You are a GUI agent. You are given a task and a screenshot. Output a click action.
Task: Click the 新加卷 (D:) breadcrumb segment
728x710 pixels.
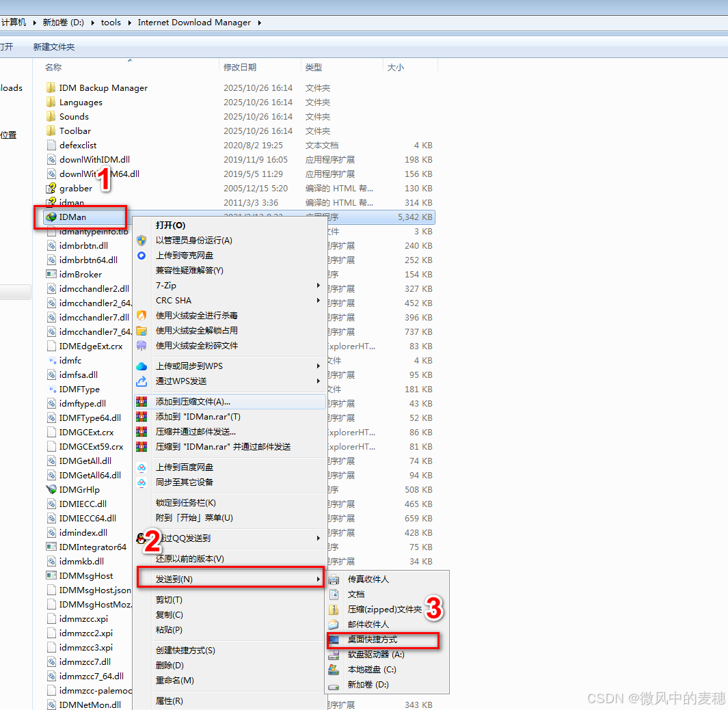click(63, 23)
